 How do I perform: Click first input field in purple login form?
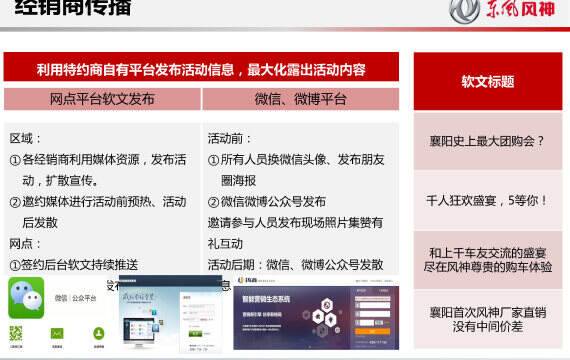[372, 305]
